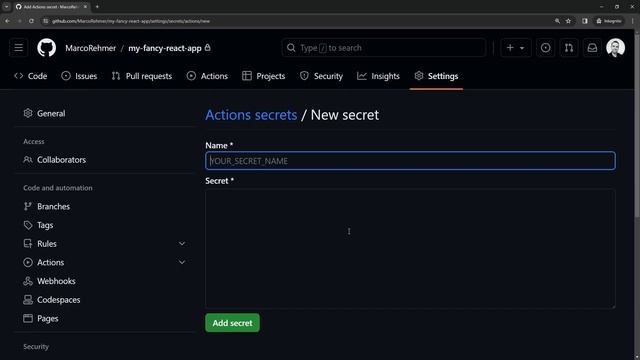Switch to the Issues tab
This screenshot has height=360, width=640.
point(79,76)
